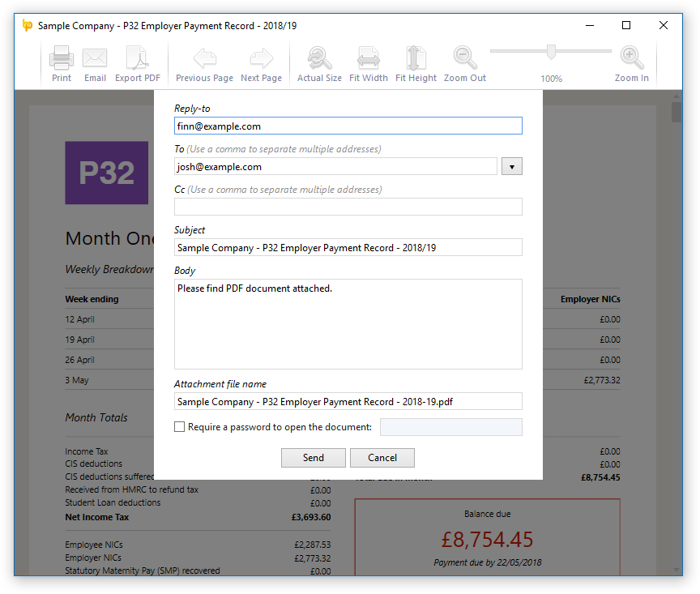700x594 pixels.
Task: Click the 'Week ending' column header
Action: tap(92, 299)
